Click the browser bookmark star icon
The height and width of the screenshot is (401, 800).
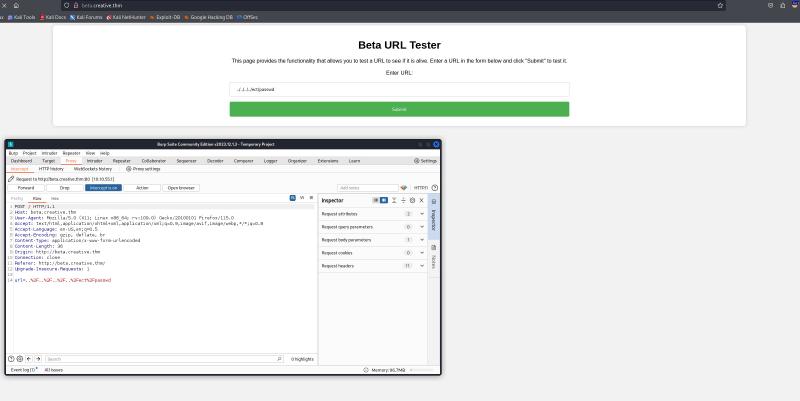720,5
